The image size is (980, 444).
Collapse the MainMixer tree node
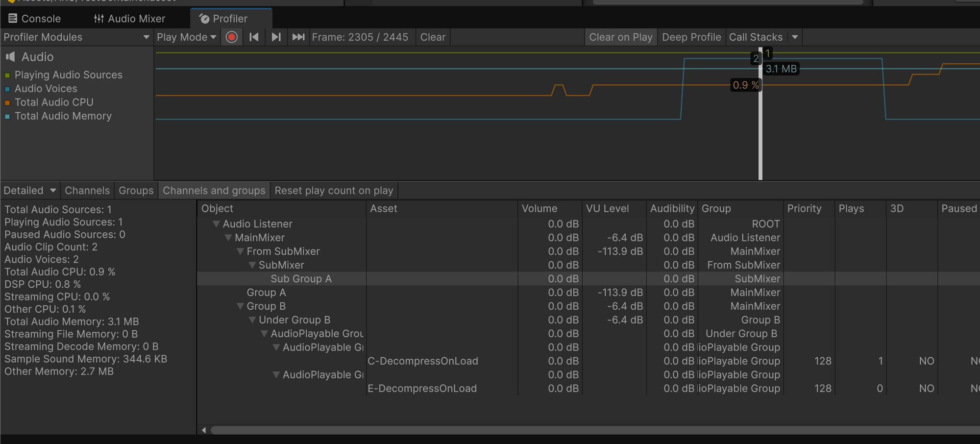[x=228, y=238]
